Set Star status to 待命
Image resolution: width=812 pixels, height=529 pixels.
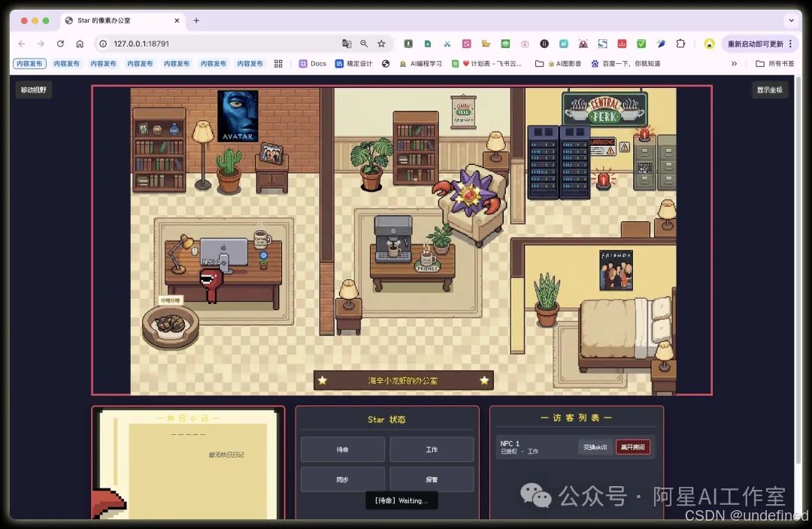[343, 449]
